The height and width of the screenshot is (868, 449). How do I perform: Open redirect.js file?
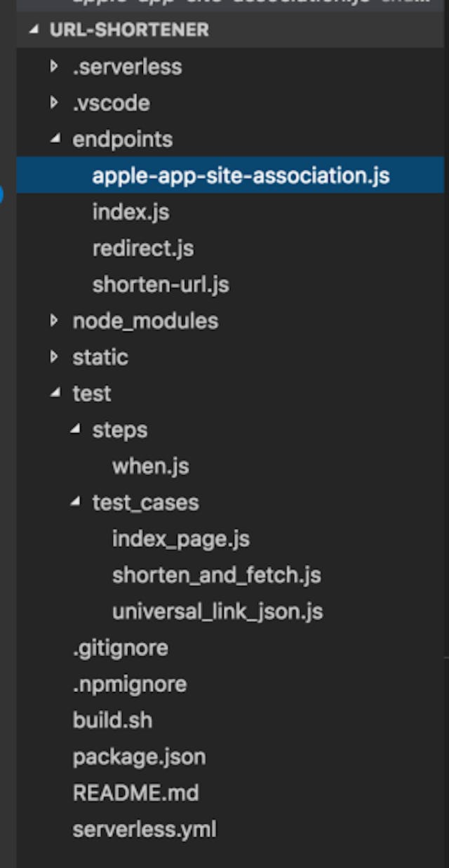[x=143, y=248]
